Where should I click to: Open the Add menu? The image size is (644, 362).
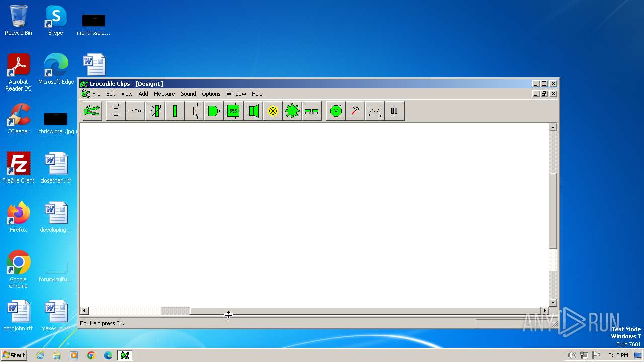click(x=143, y=94)
